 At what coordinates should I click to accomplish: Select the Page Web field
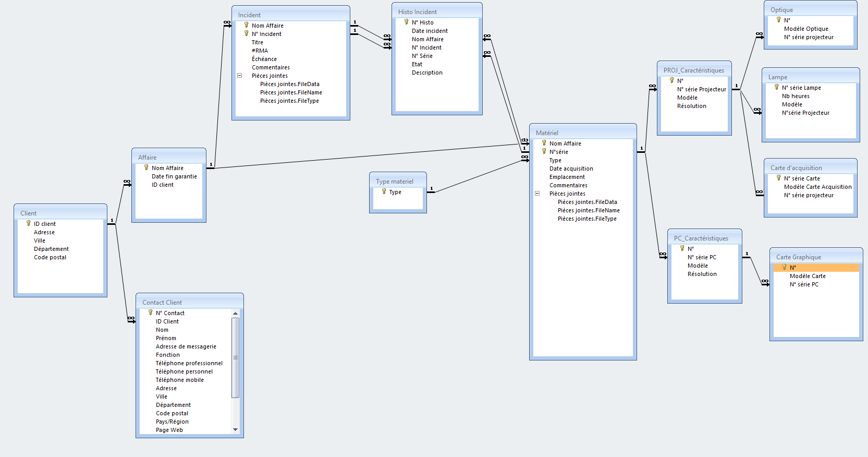[169, 430]
